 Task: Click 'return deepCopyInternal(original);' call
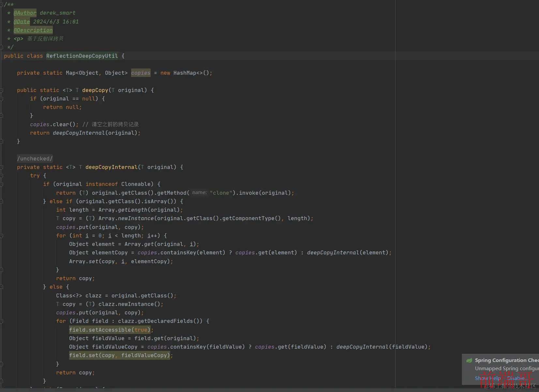85,133
